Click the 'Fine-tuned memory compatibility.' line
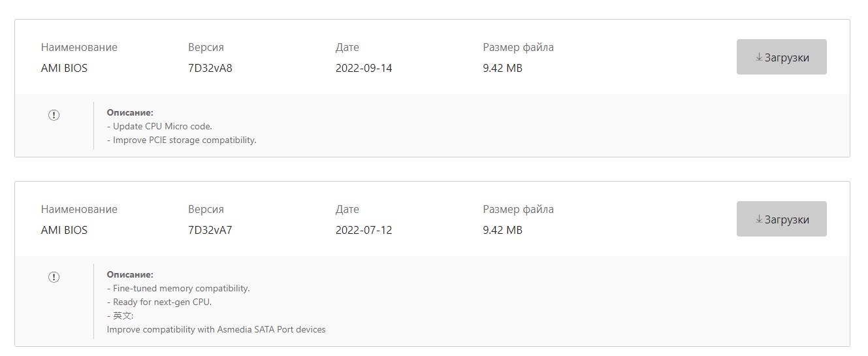The image size is (868, 356). [x=179, y=288]
